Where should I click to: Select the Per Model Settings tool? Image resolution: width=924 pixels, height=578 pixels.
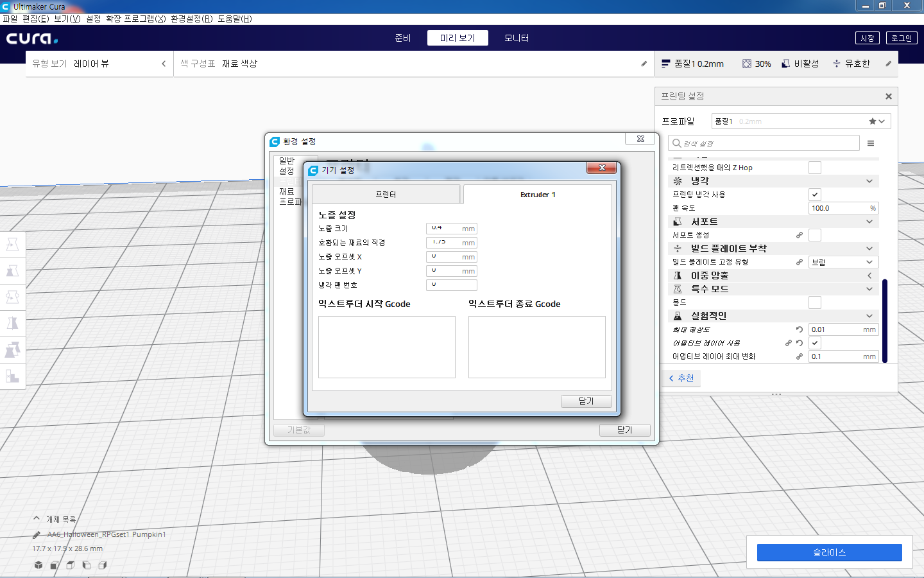point(12,349)
